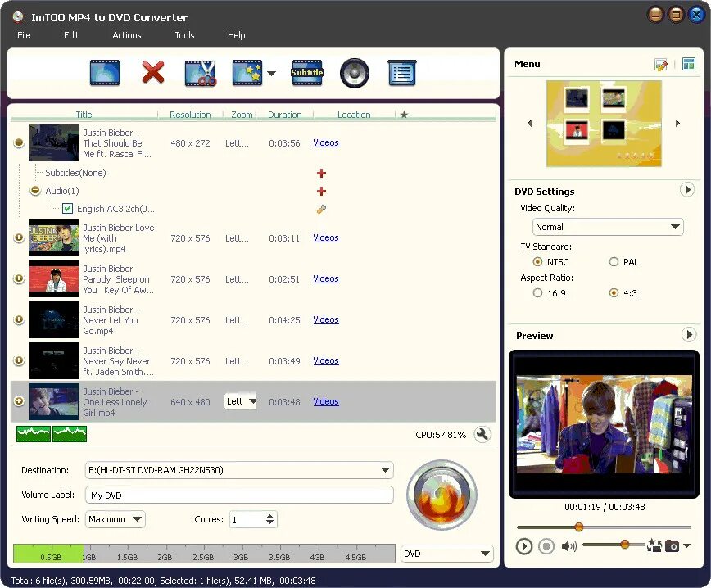Click the first green CPU core graph
Screen dimensions: 711x588
click(33, 433)
